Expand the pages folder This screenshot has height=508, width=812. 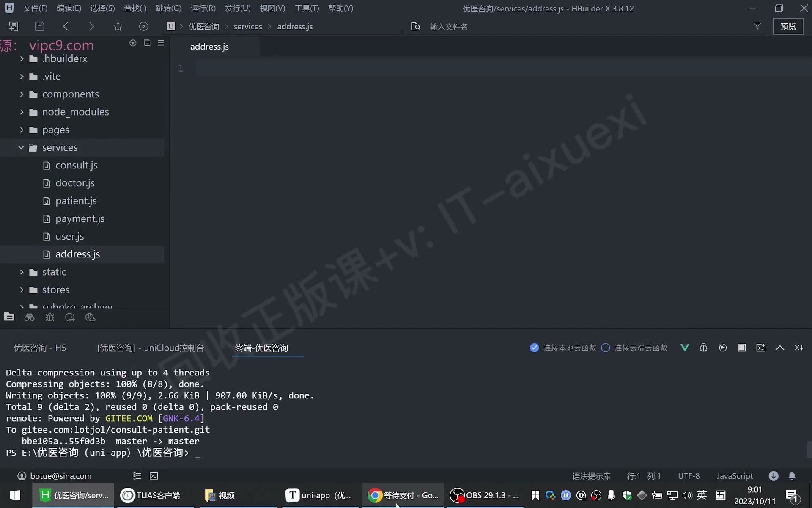coord(22,130)
